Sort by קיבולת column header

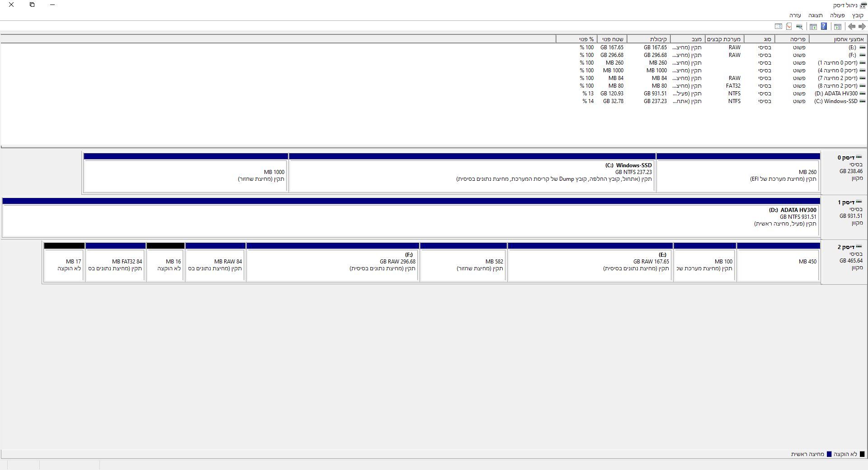coord(648,39)
